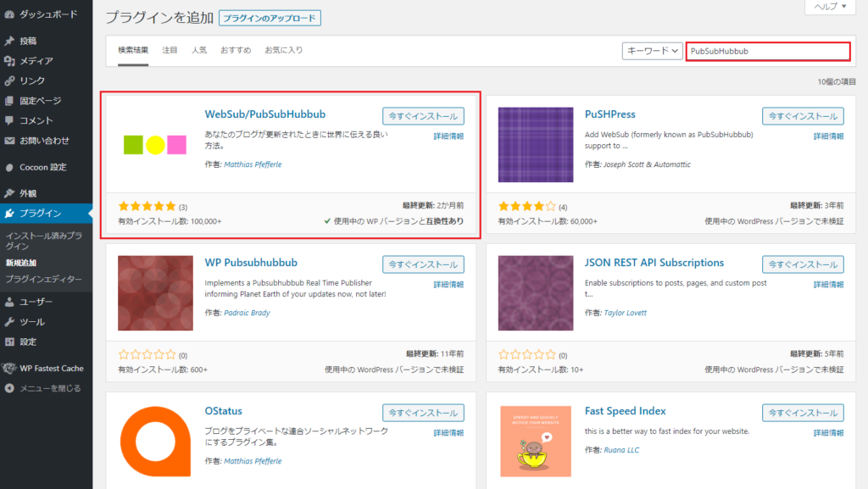The image size is (868, 489).
Task: Click the orange OStatus plugin logo
Action: 156,442
